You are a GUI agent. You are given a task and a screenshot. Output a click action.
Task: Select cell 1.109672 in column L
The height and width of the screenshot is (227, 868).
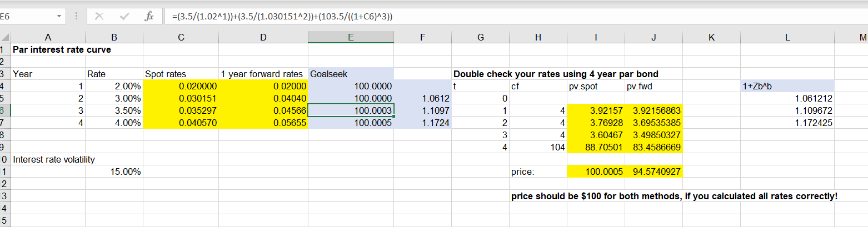[787, 110]
